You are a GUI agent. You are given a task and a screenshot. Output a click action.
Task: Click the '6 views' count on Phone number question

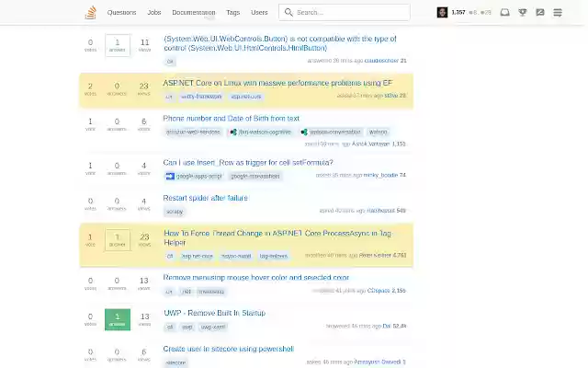coord(143,124)
